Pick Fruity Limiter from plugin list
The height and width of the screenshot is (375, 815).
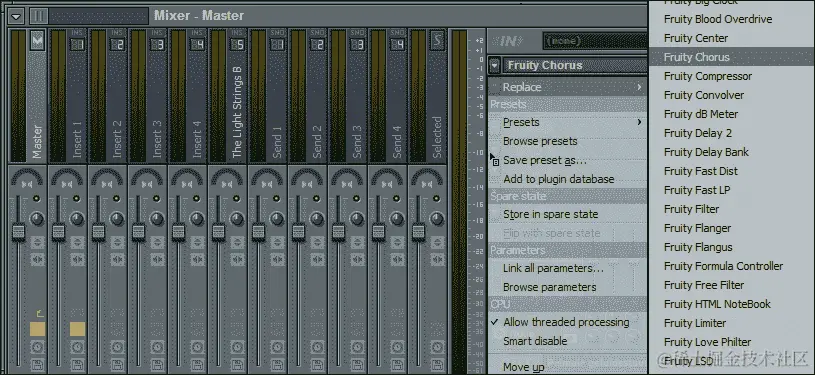pos(732,323)
